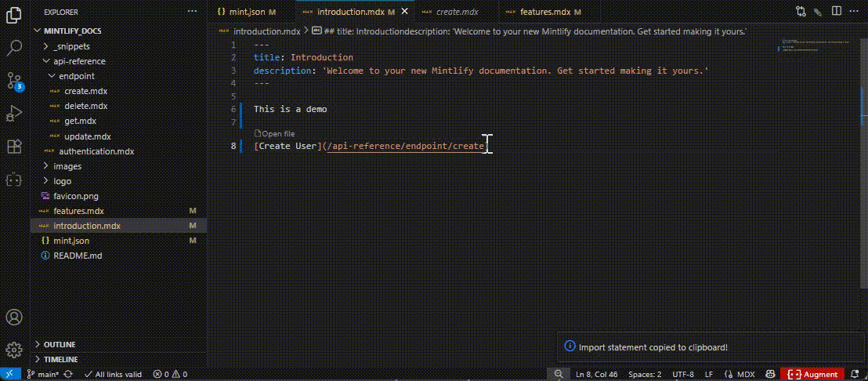Change end of line sequence LF
This screenshot has width=868, height=381.
pyautogui.click(x=708, y=375)
